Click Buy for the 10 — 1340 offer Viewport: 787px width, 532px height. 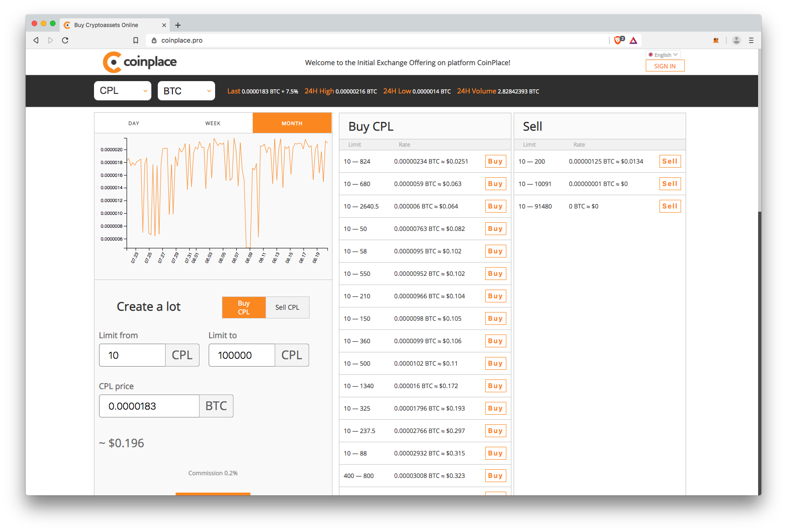click(495, 386)
